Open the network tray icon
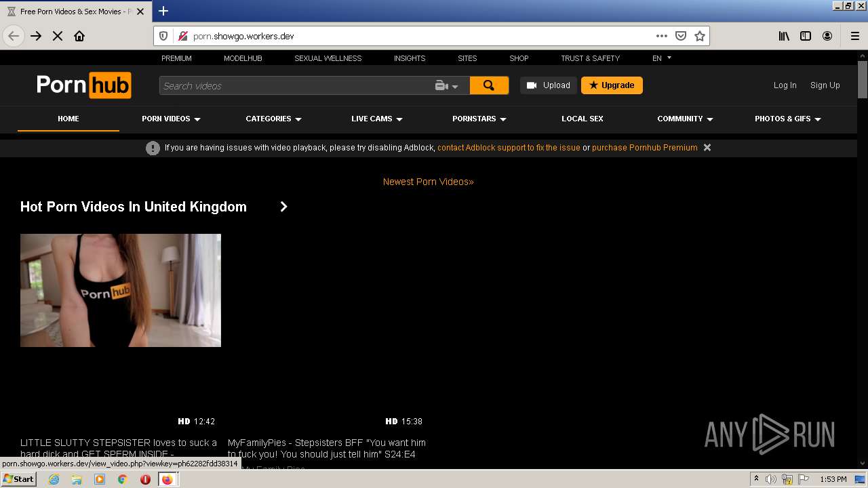Viewport: 868px width, 488px height. coord(787,479)
